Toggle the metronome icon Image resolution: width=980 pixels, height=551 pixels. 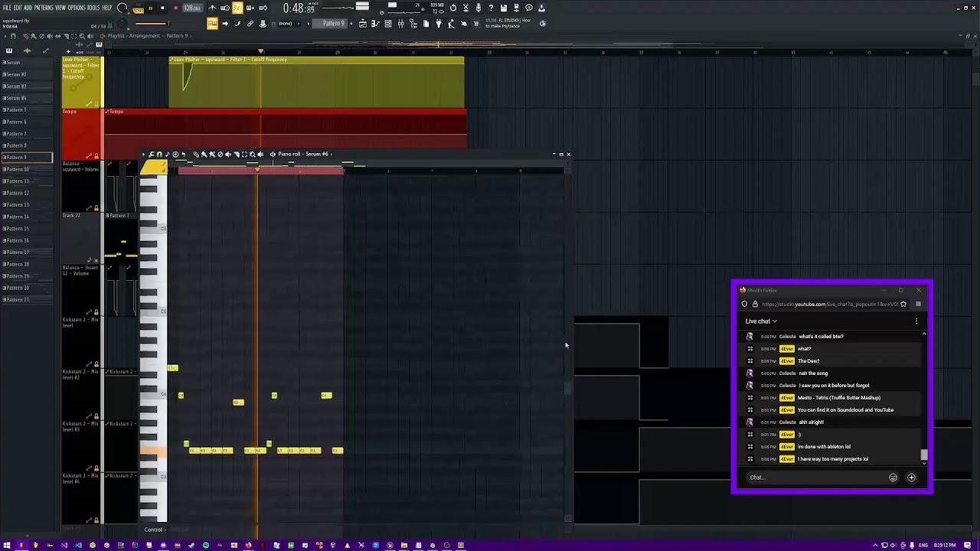click(x=212, y=8)
